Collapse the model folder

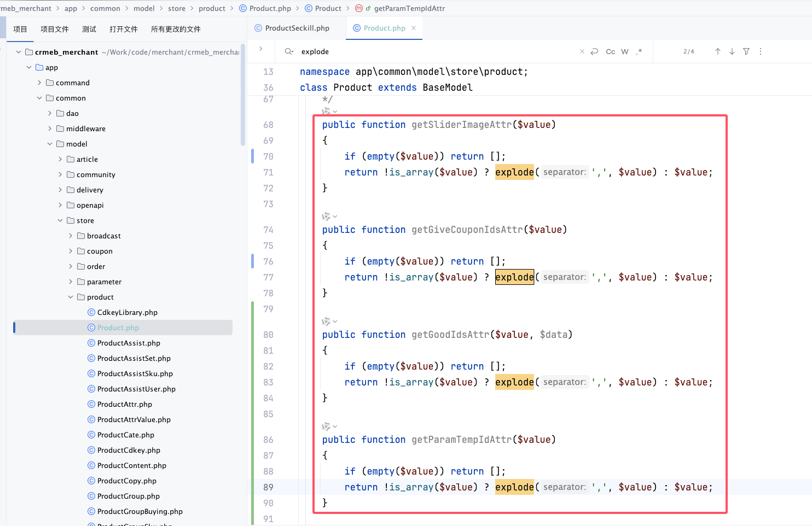(50, 144)
